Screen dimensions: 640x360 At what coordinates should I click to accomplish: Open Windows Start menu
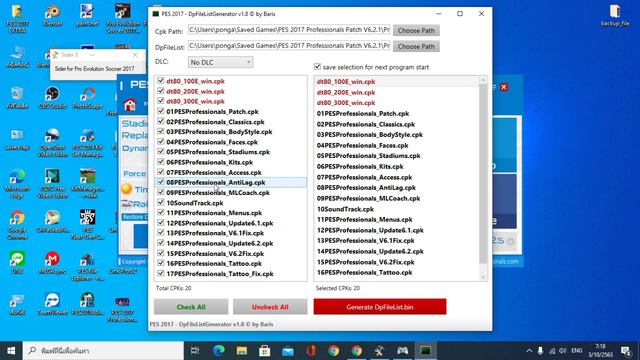11,351
